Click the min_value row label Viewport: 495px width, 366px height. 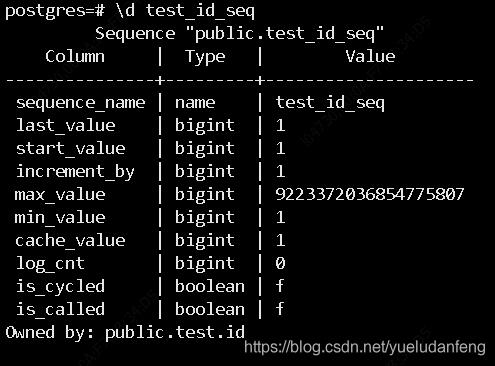60,218
